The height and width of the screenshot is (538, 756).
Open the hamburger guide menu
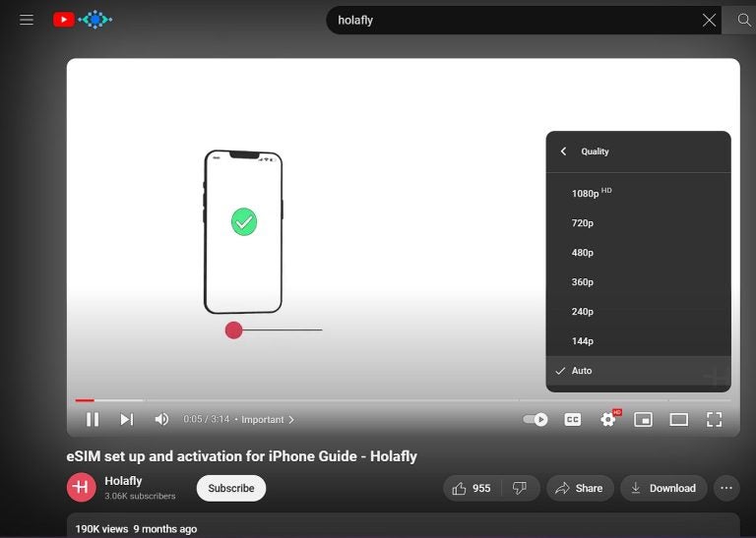[27, 20]
